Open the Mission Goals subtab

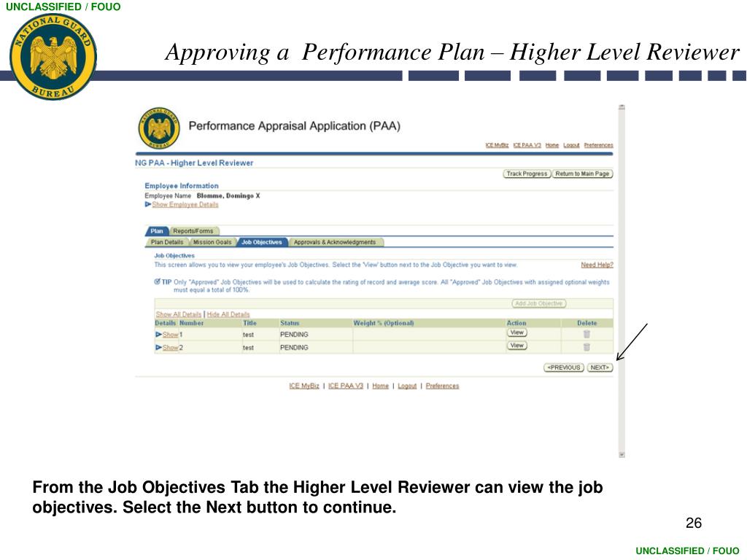[x=212, y=242]
